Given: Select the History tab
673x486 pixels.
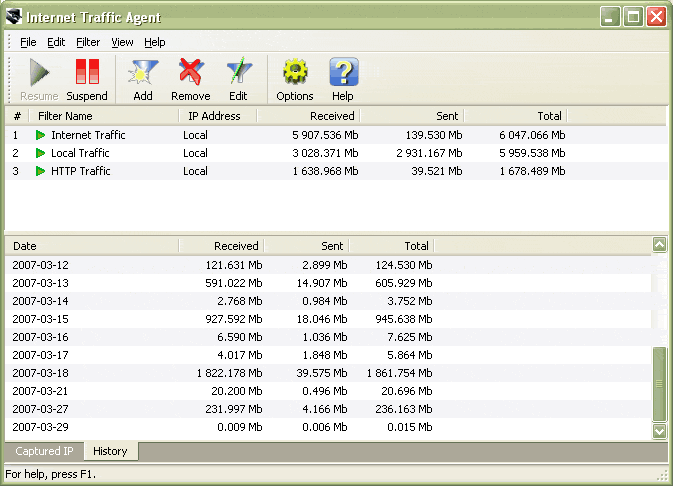Looking at the screenshot, I should 110,451.
